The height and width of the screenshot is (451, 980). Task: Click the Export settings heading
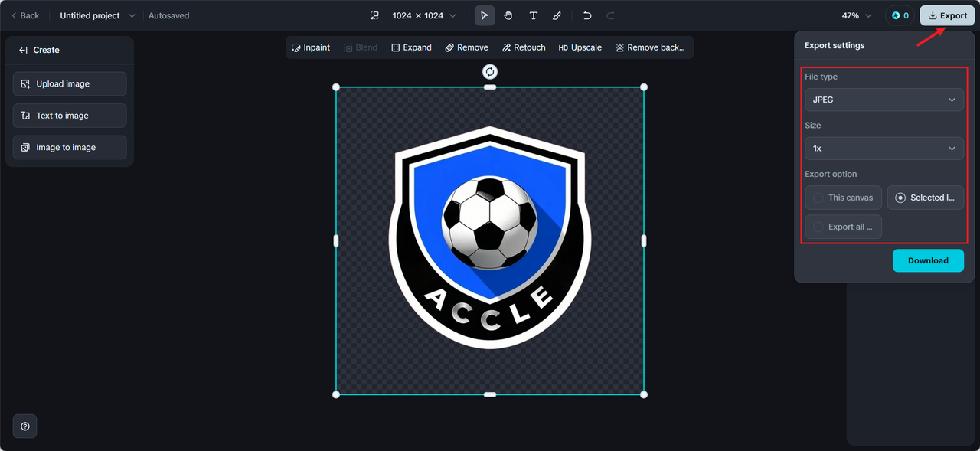[835, 45]
